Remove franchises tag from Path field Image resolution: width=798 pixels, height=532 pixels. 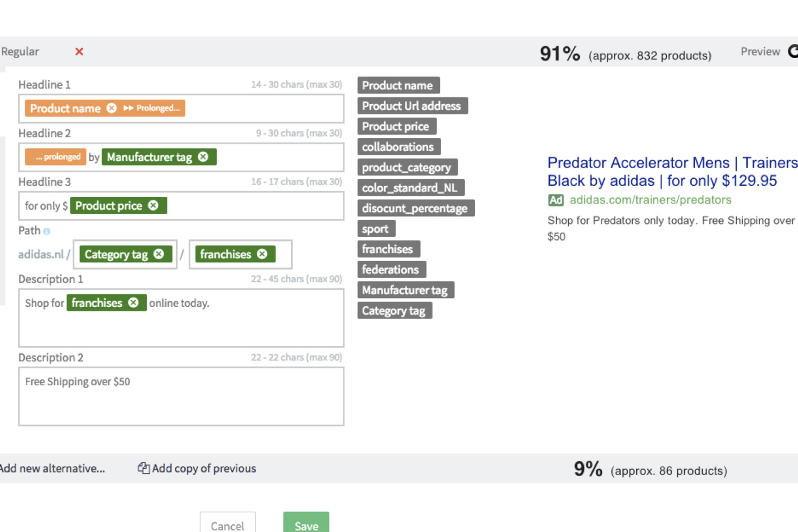point(262,254)
